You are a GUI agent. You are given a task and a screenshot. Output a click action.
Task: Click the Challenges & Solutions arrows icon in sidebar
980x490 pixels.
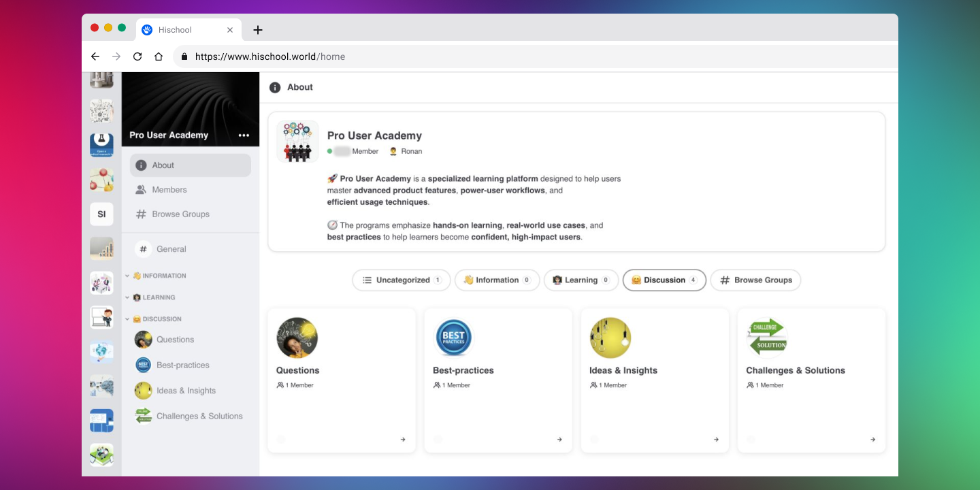pos(143,416)
